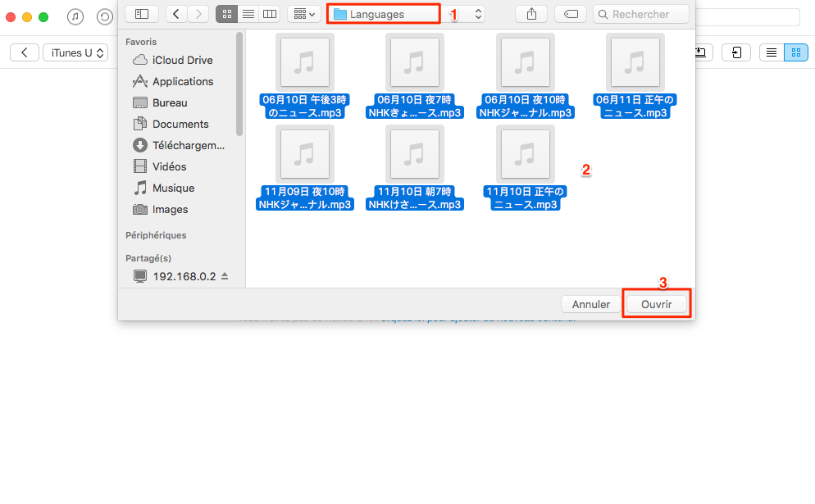815x504 pixels.
Task: Select the 06月11日 正午のニュース.mp3 file
Action: click(x=635, y=76)
